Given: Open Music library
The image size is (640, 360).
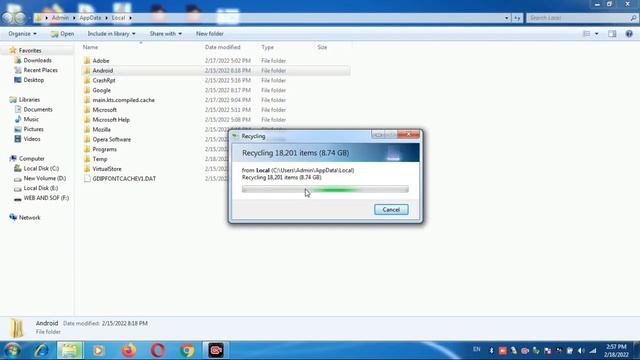Looking at the screenshot, I should point(31,119).
